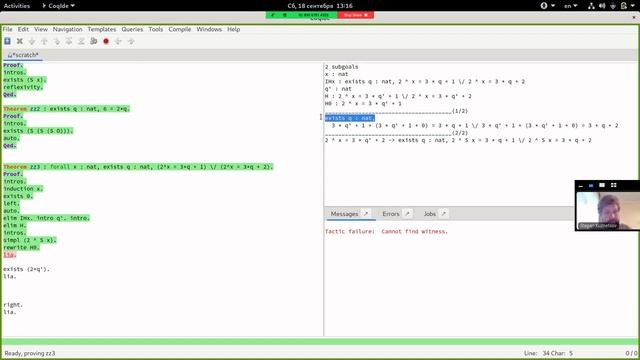The width and height of the screenshot is (640, 360).
Task: Click the '(2/2)' second subgoal line
Action: 396,133
